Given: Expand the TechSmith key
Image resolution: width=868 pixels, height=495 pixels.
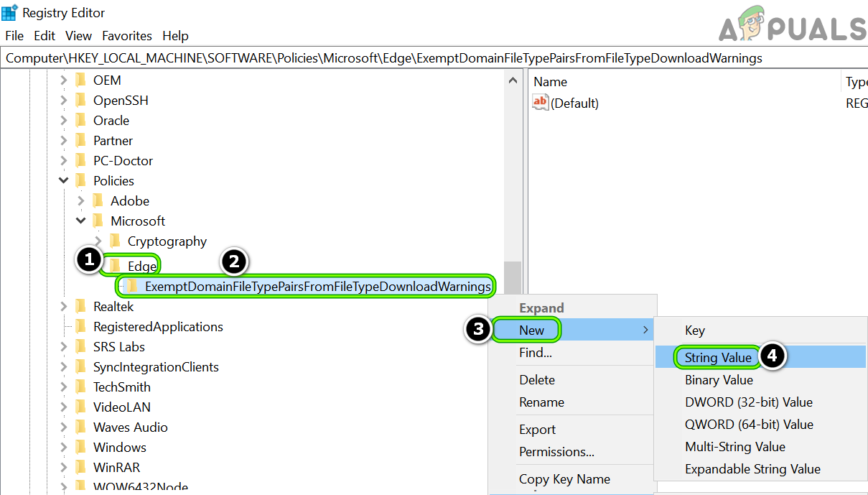Looking at the screenshot, I should (64, 387).
